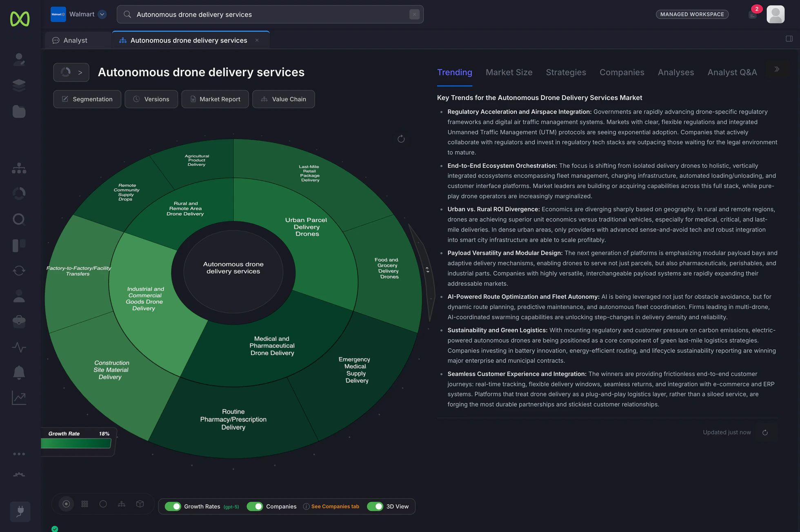The image size is (800, 532).
Task: Select the 3D cube view icon
Action: pyautogui.click(x=140, y=504)
